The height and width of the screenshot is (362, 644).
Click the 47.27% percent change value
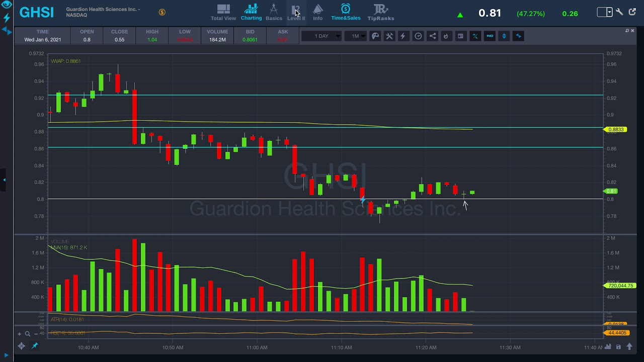(531, 14)
